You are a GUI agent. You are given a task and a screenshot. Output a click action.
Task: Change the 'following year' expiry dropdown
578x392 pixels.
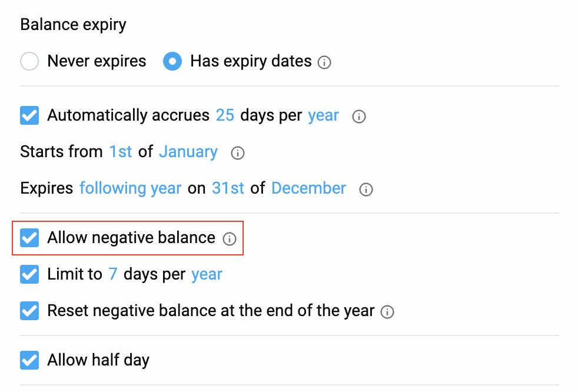pyautogui.click(x=130, y=188)
